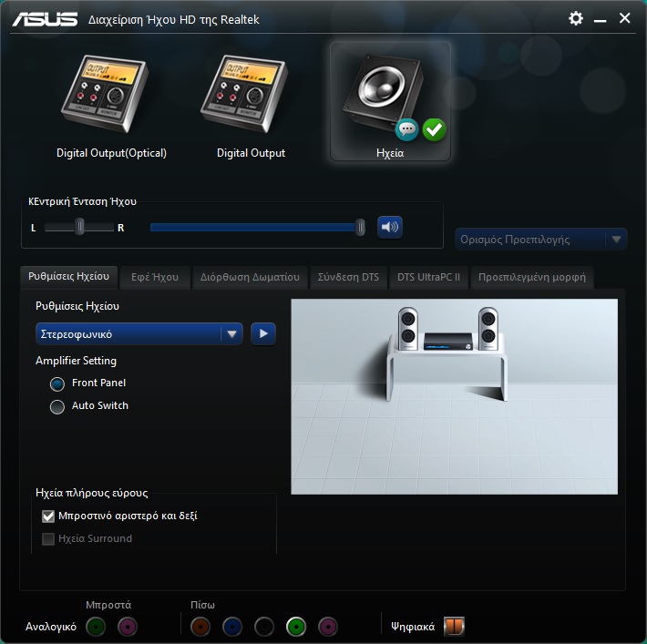This screenshot has height=644, width=647.
Task: Close the Realtek audio manager window
Action: coord(625,18)
